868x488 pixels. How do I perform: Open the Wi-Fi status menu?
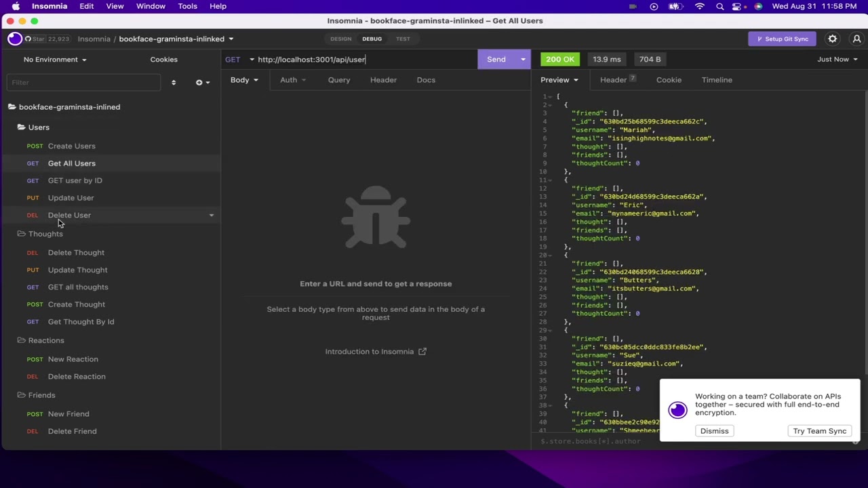coord(700,6)
